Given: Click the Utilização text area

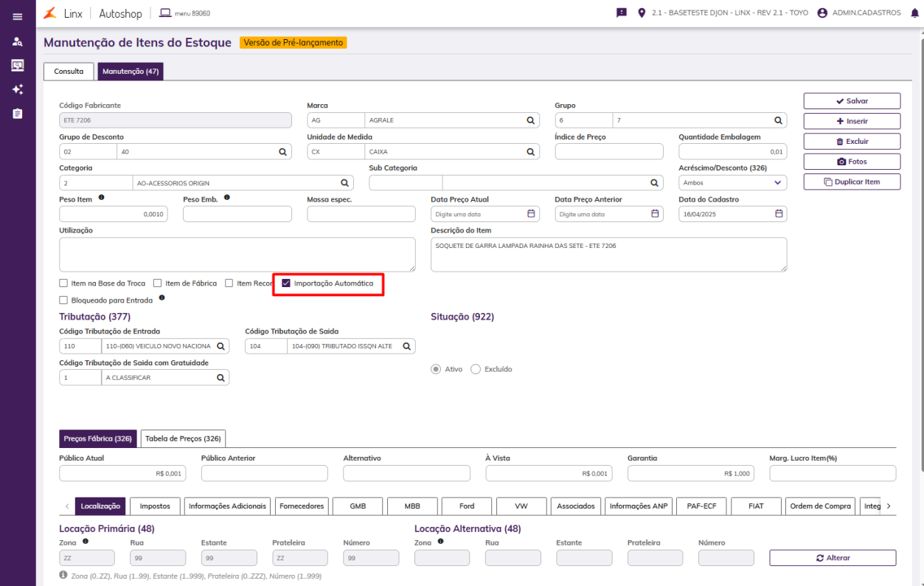Looking at the screenshot, I should point(237,254).
